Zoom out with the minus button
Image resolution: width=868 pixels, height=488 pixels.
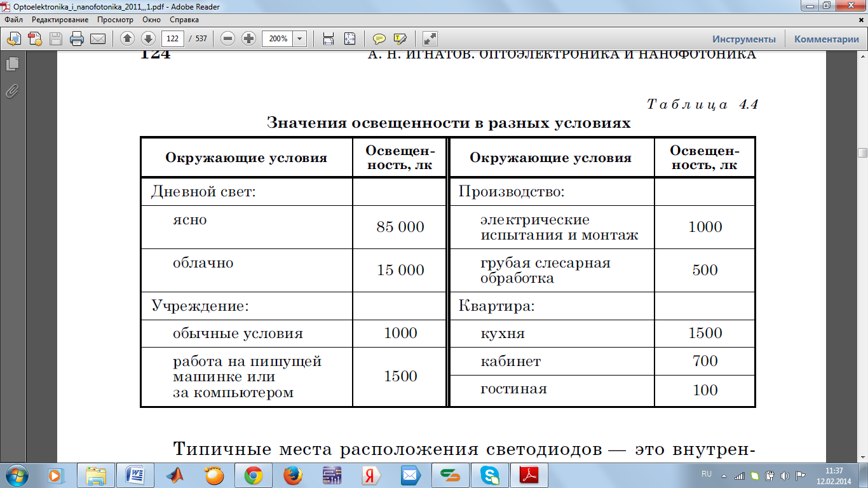pyautogui.click(x=227, y=39)
